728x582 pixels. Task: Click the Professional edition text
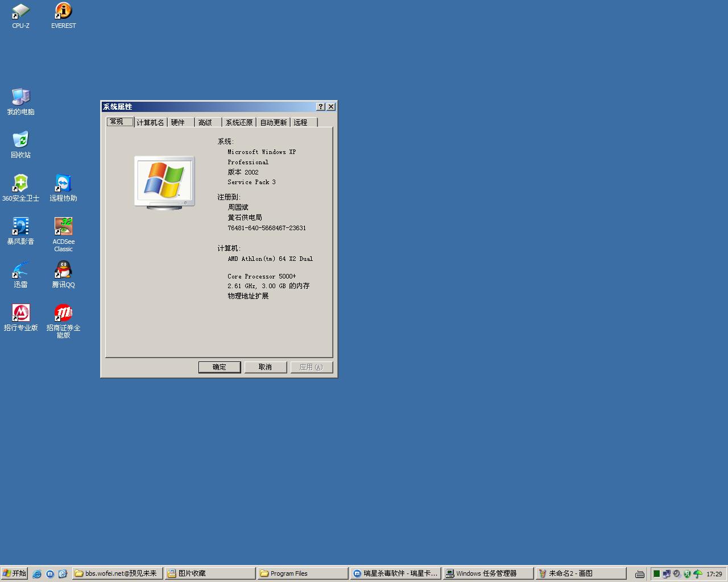pos(248,163)
